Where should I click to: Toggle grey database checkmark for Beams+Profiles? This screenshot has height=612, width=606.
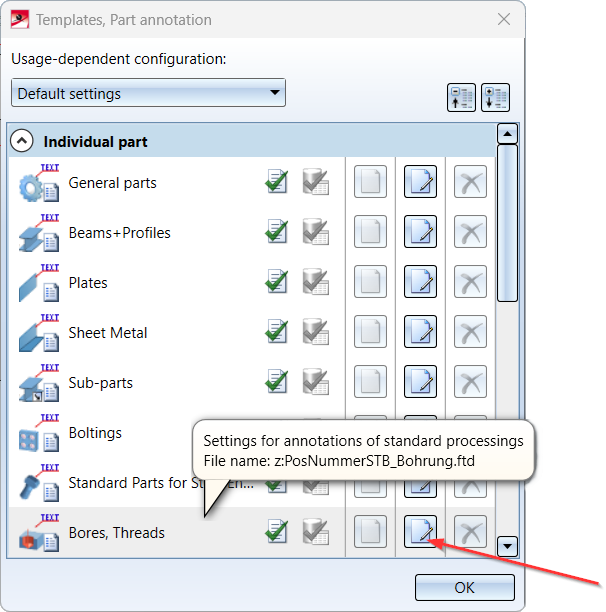pyautogui.click(x=316, y=231)
